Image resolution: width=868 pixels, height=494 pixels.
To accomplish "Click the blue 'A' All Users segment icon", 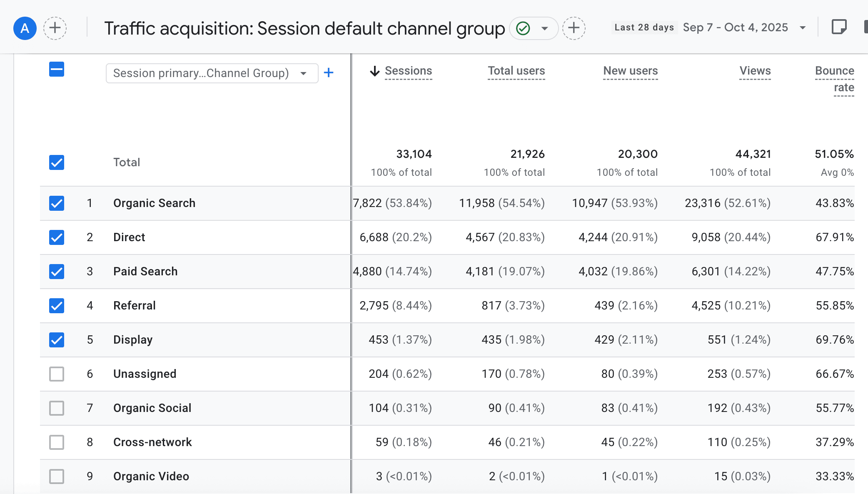I will click(25, 28).
